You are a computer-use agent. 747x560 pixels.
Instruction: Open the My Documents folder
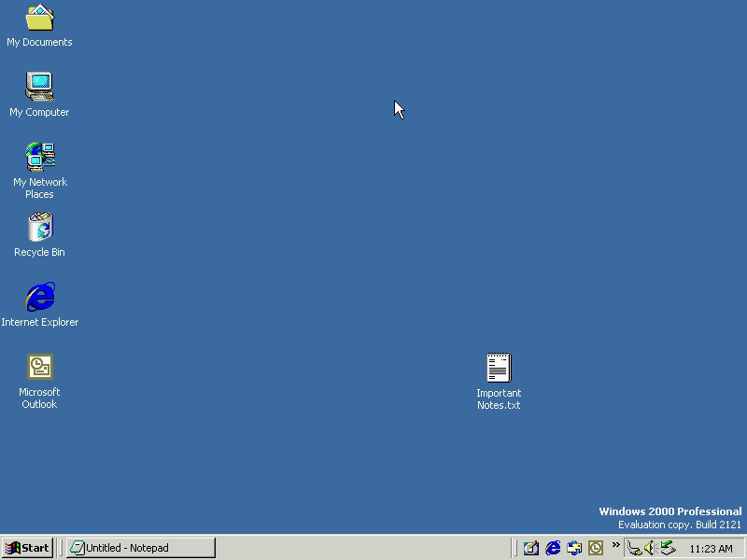point(39,19)
